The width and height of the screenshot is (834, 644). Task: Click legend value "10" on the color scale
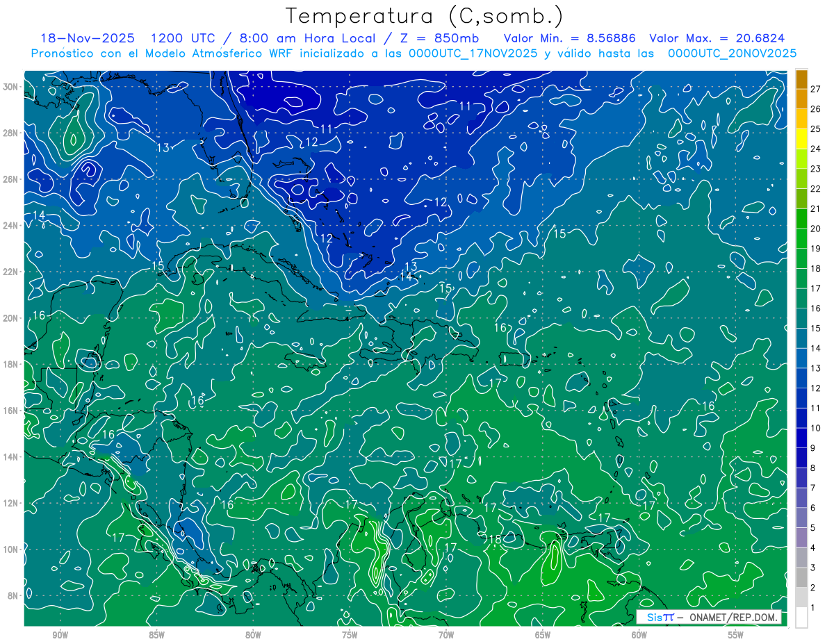tap(815, 428)
